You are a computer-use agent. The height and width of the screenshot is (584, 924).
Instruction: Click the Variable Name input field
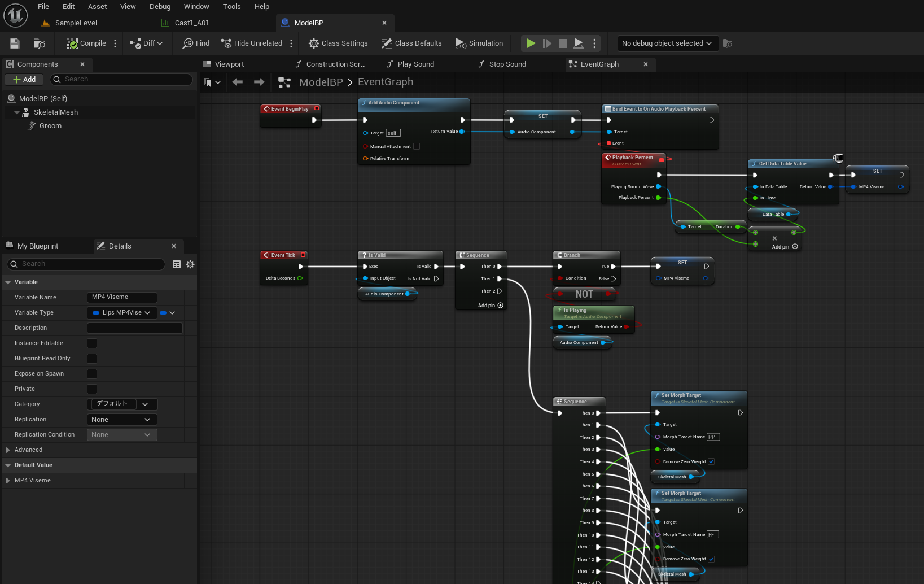pos(122,297)
